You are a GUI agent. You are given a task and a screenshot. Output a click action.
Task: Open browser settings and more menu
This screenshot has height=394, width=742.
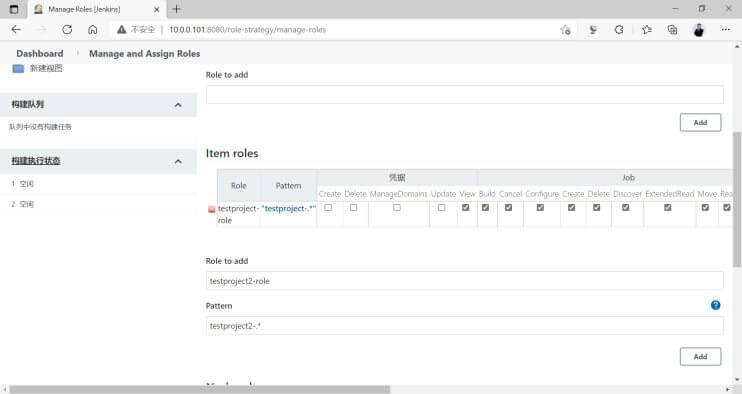725,30
